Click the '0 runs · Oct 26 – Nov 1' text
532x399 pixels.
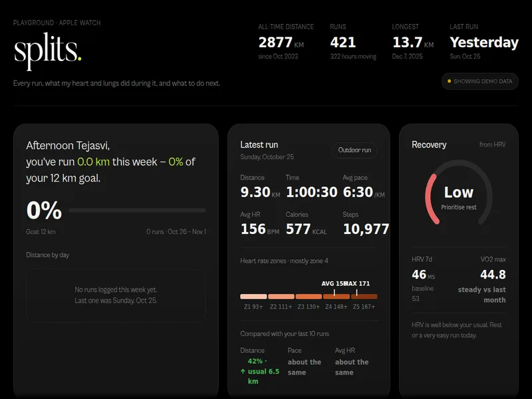pyautogui.click(x=176, y=231)
